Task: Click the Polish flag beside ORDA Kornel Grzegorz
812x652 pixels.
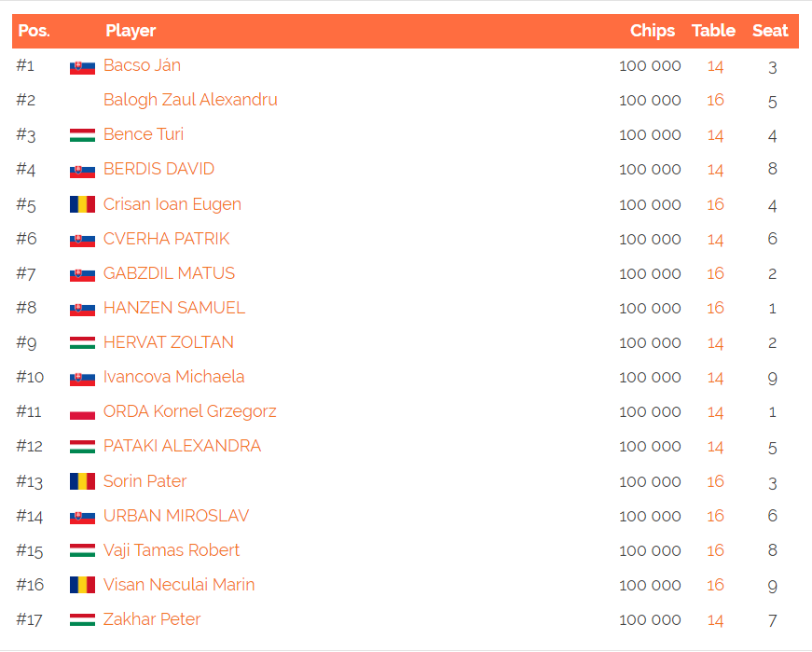Action: (82, 412)
